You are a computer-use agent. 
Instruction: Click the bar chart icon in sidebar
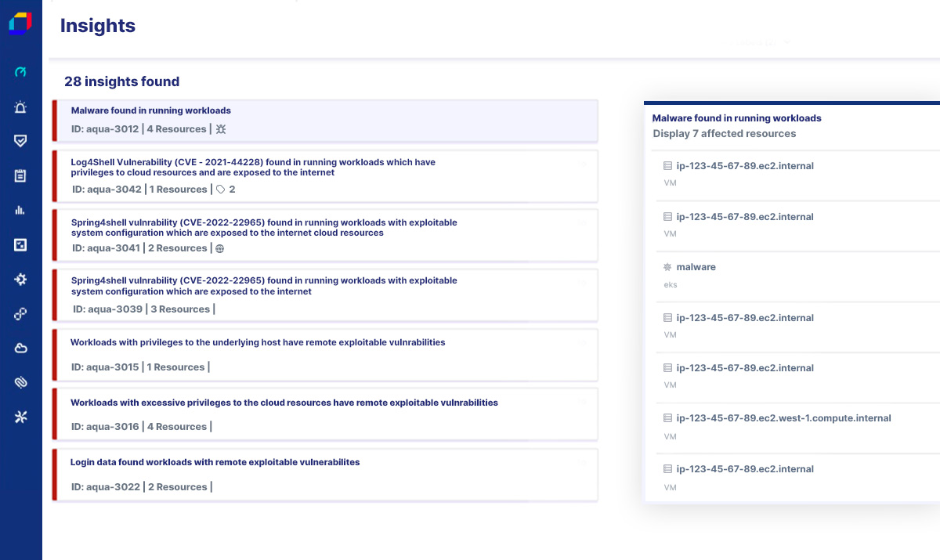(21, 210)
